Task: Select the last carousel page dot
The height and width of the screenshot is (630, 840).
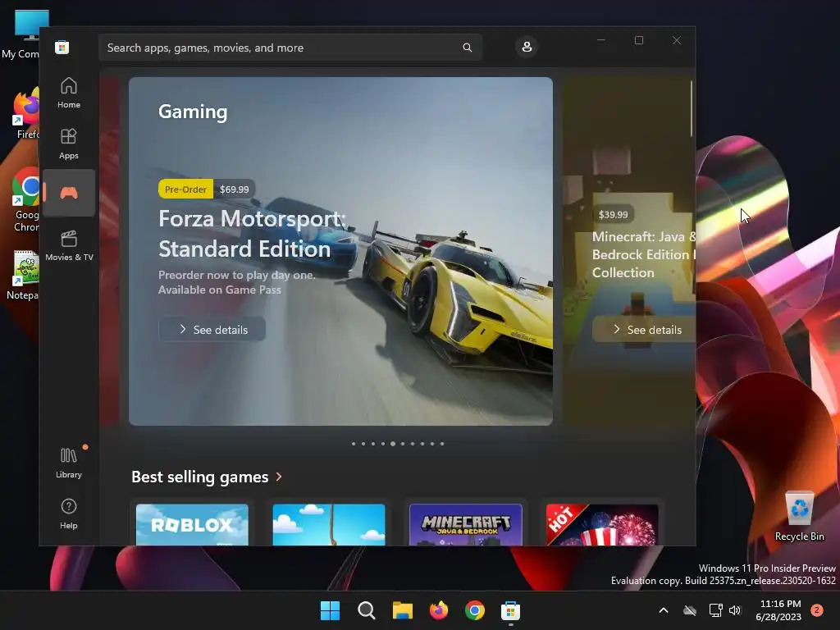Action: click(x=442, y=444)
